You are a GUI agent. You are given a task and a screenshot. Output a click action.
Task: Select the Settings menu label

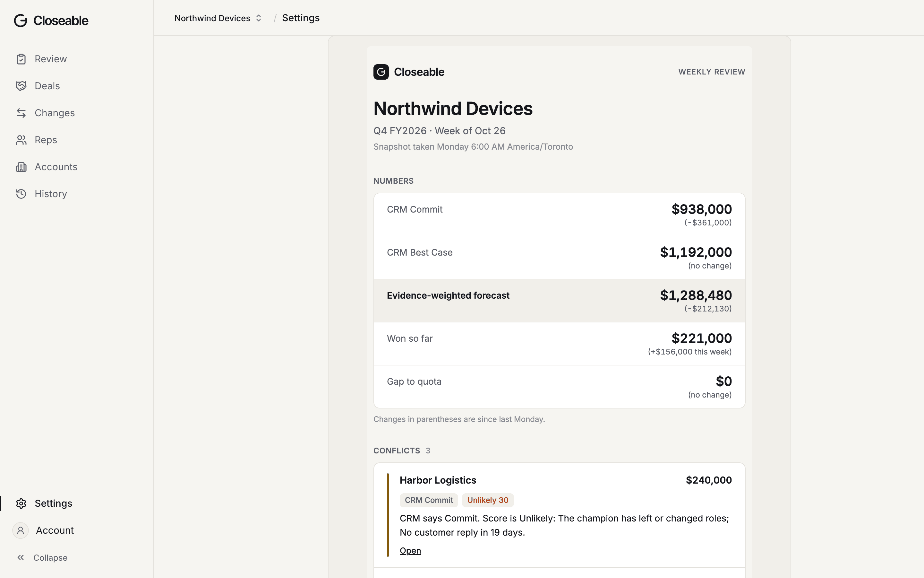[x=54, y=504]
